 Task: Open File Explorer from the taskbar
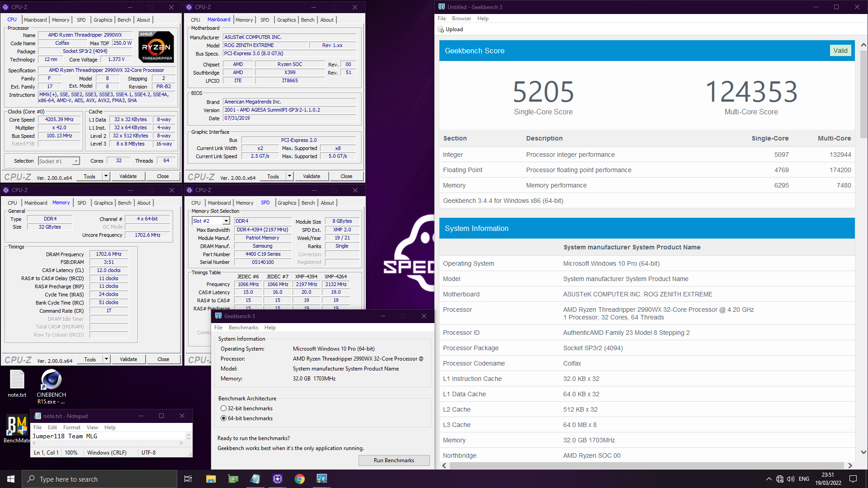211,479
